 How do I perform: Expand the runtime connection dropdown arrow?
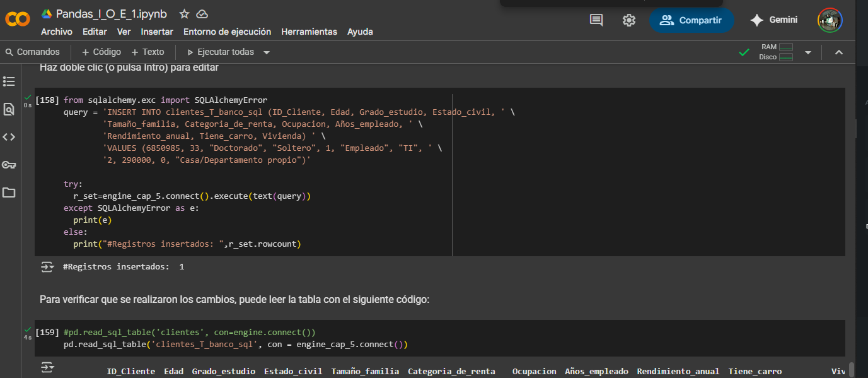tap(808, 52)
